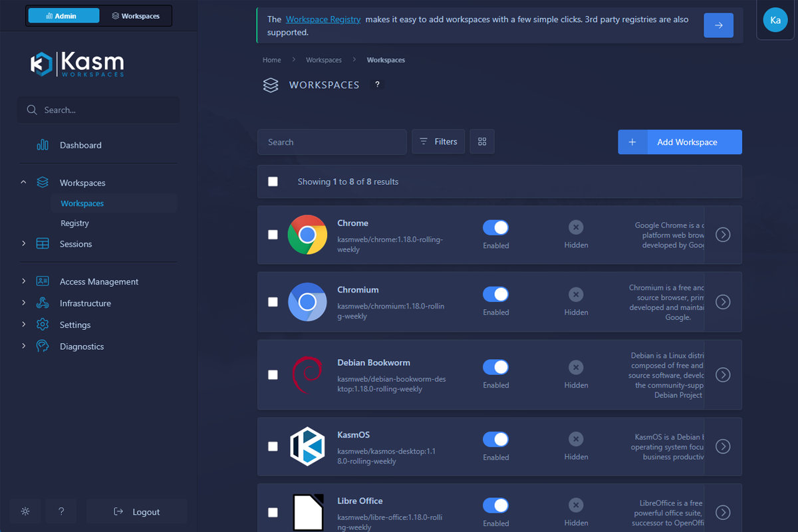Turn off the KasmOS Enabled switch
The width and height of the screenshot is (798, 532).
click(x=495, y=439)
